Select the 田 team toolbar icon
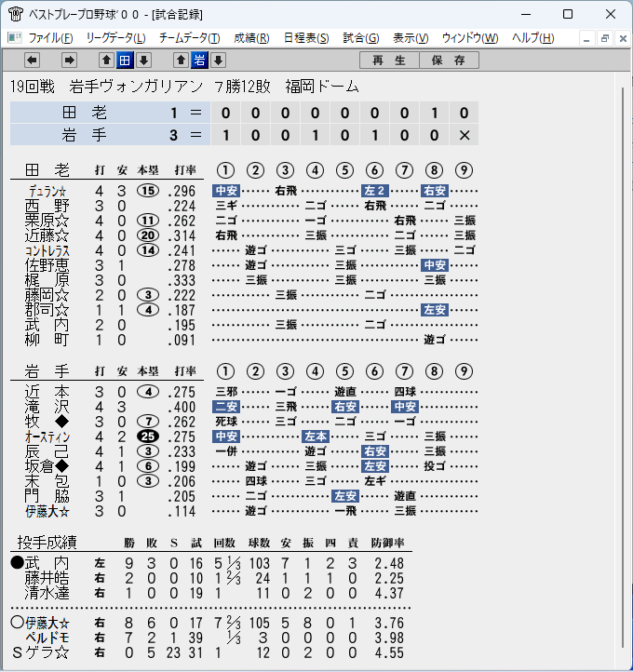The height and width of the screenshot is (672, 633). [x=125, y=60]
